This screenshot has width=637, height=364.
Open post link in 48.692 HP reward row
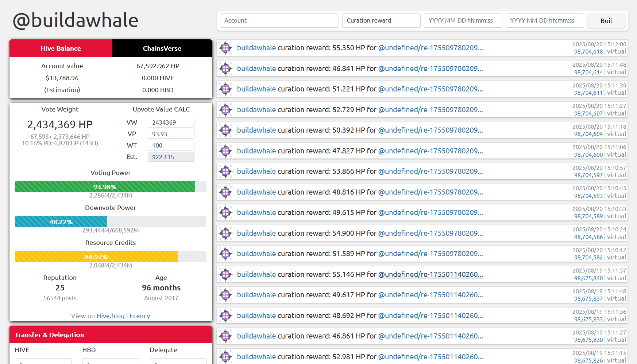(431, 316)
